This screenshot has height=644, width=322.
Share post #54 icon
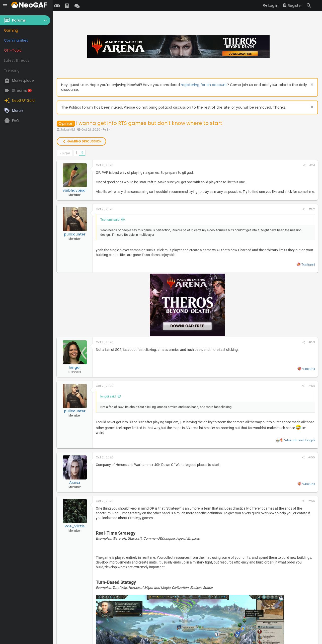tap(303, 386)
